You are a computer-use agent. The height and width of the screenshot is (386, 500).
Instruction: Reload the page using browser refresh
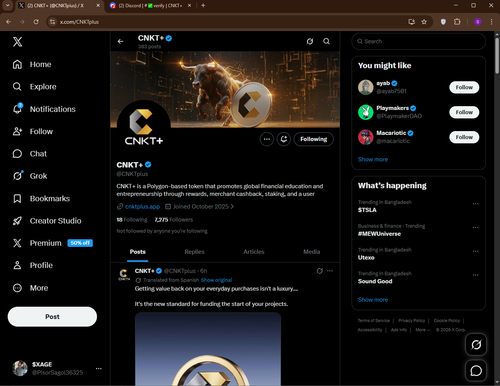click(36, 22)
